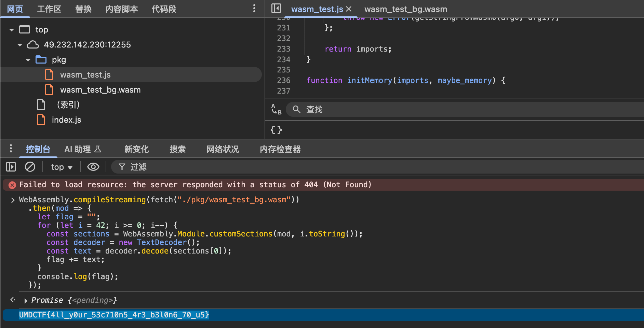Screen dimensions: 644x328
Task: Clear the console with the ban icon
Action: (x=30, y=167)
